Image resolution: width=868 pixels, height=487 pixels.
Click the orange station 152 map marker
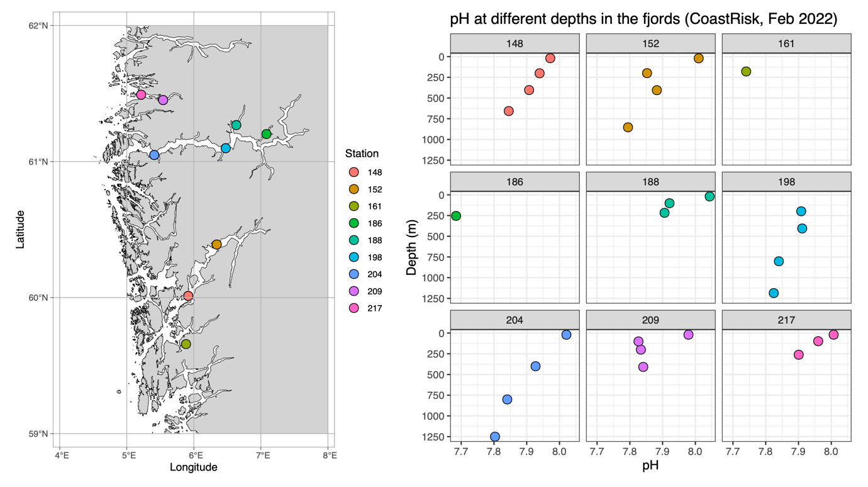(216, 245)
